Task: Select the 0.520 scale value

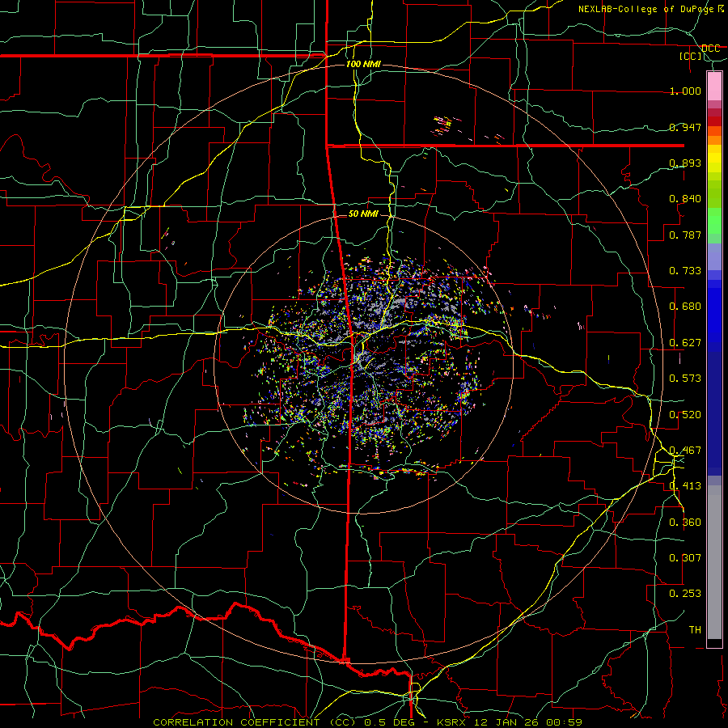Action: [685, 415]
